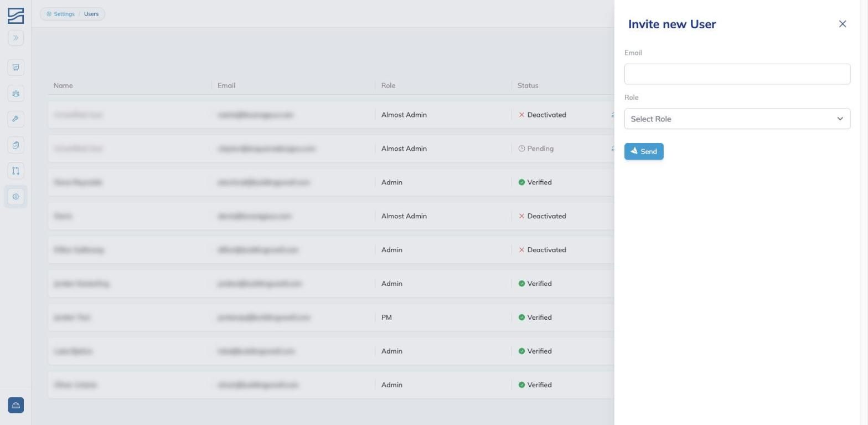
Task: Open the presentation board sidebar icon
Action: click(15, 68)
